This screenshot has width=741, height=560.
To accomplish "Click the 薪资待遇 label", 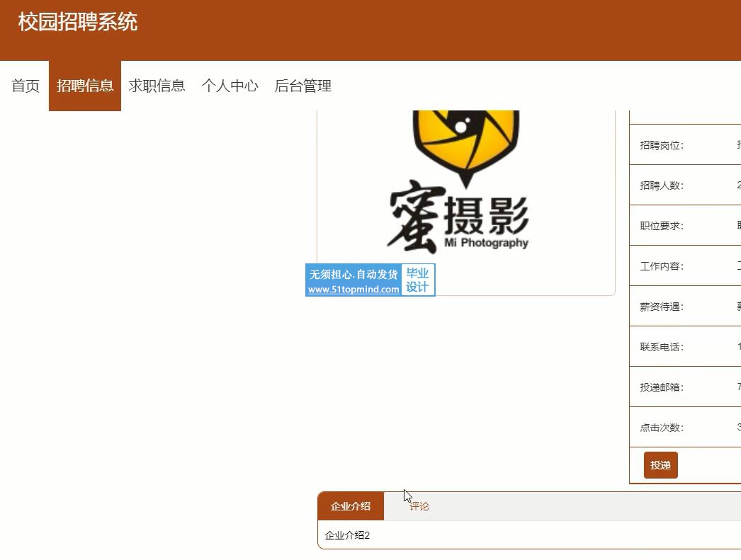I will (662, 307).
